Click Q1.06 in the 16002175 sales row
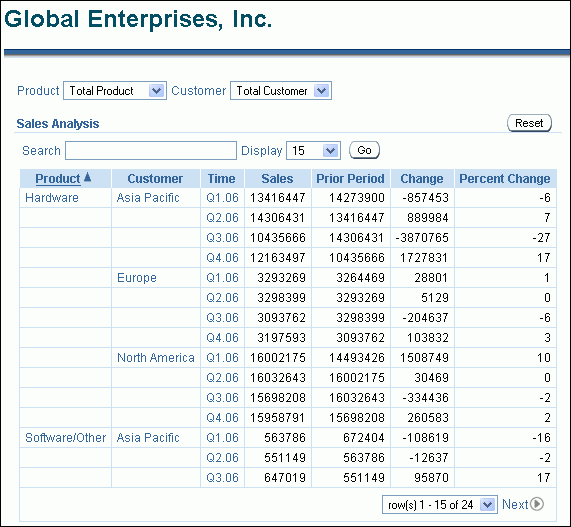The height and width of the screenshot is (527, 571). coord(222,358)
